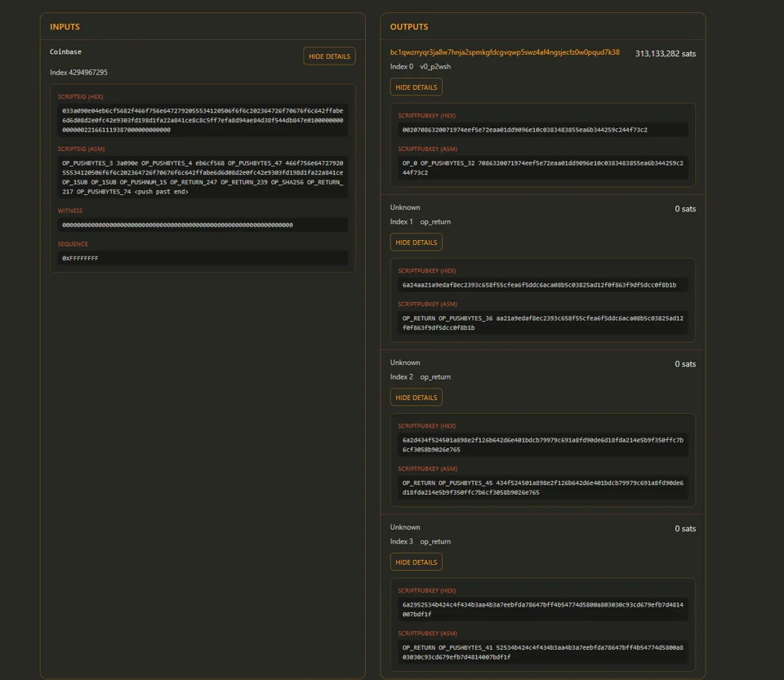Screen dimensions: 784x680
Task: Select the Index 2 ScriptPubKey hex starting 6a2d434f
Action: (543, 445)
